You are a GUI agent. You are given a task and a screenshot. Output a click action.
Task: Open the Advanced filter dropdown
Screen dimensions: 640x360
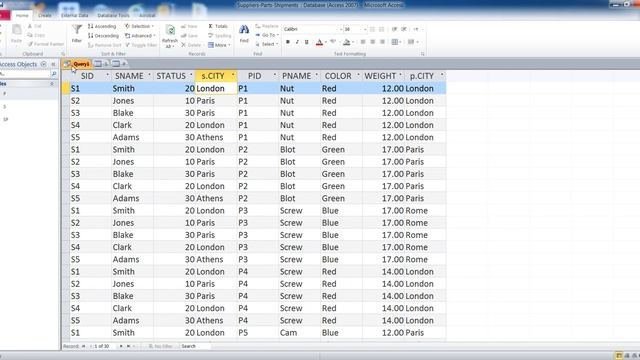[x=140, y=36]
